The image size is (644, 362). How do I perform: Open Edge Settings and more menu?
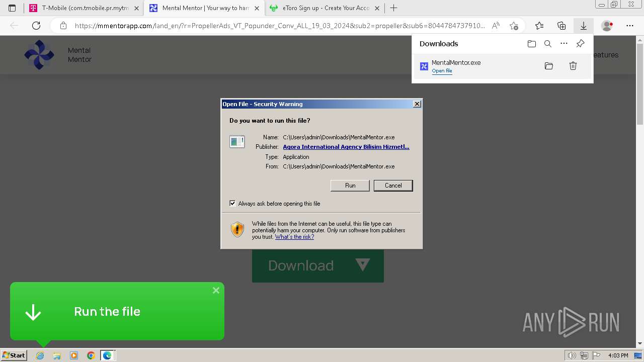pyautogui.click(x=630, y=26)
